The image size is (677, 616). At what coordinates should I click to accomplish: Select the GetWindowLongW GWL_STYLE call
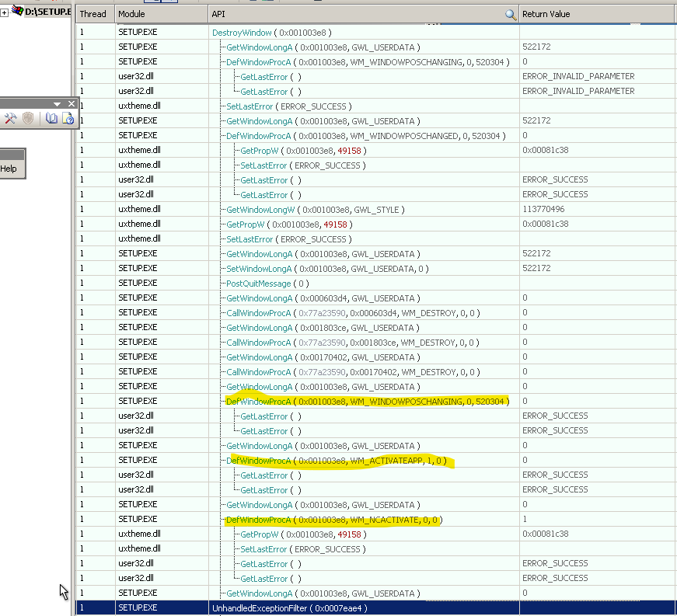pos(315,210)
